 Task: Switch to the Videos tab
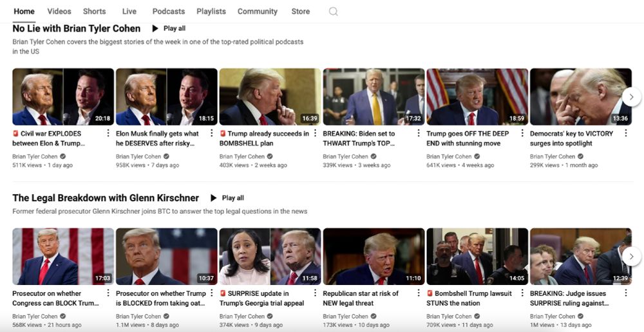point(59,12)
